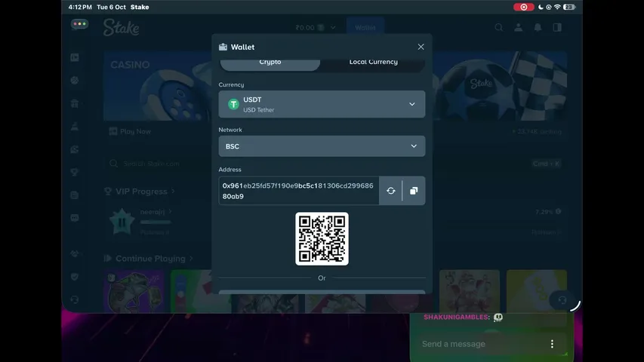Click the three-dot window menu button
Viewport: 644px width, 362px height.
[x=79, y=24]
